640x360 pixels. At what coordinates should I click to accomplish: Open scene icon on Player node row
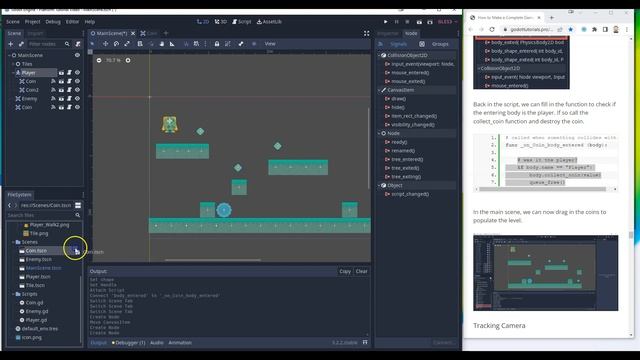(x=61, y=73)
